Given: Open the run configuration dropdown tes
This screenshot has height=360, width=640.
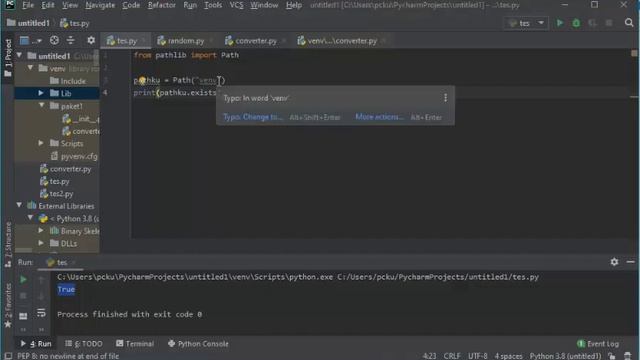Looking at the screenshot, I should coord(527,23).
